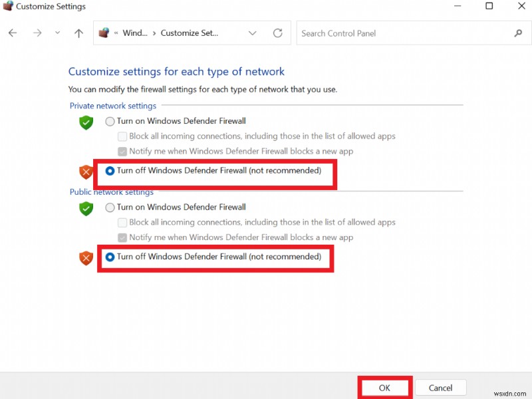The height and width of the screenshot is (399, 532).
Task: Refresh the Control Panel address bar
Action: 277,33
